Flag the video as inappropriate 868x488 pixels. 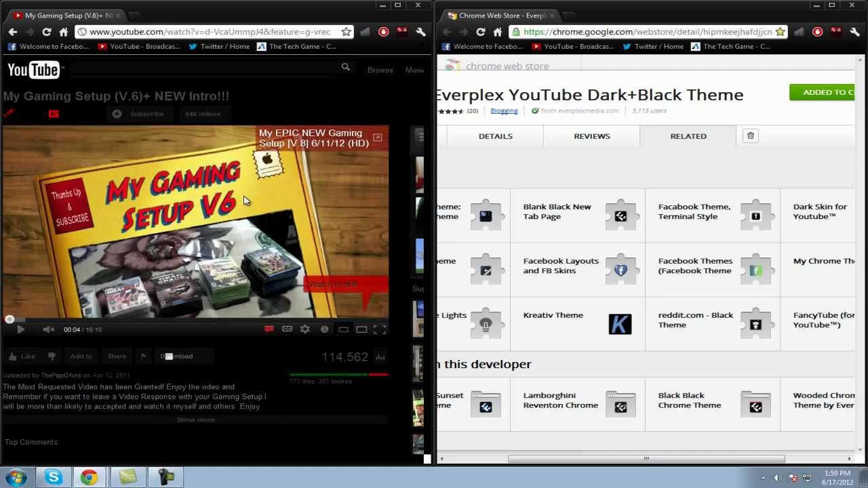click(x=143, y=356)
